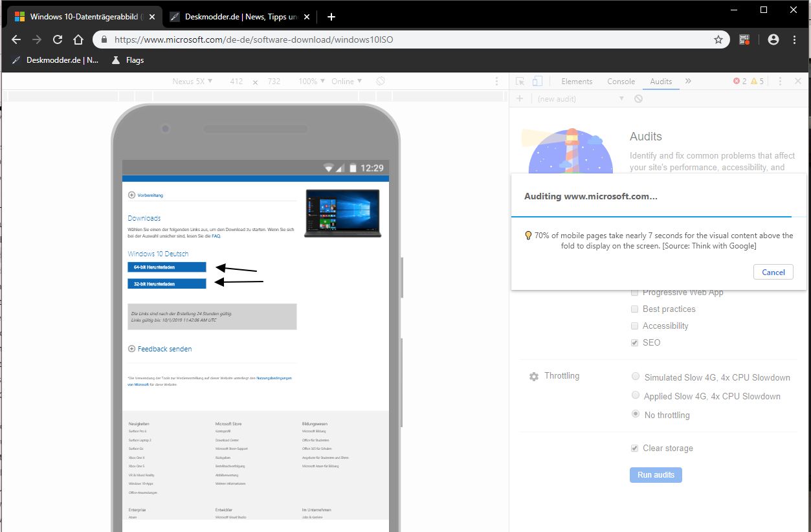The width and height of the screenshot is (811, 532).
Task: Switch to the Elements tab
Action: point(577,82)
